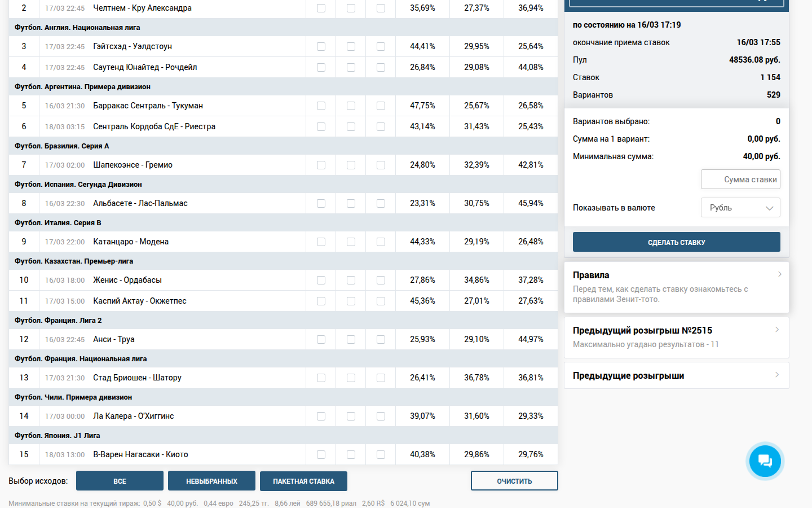The width and height of the screenshot is (812, 508).
Task: Tick the middle draw box for Женис - Ордабасы
Action: 351,280
